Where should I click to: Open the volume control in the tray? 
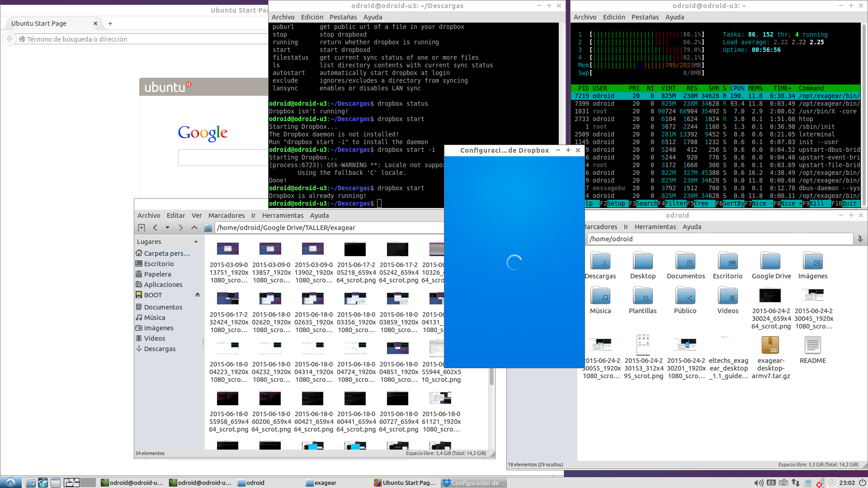759,483
